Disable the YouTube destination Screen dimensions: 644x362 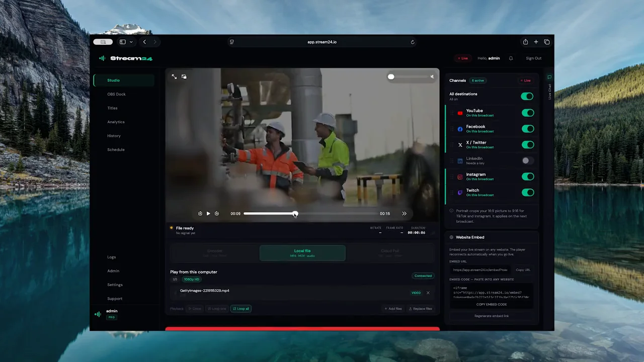pyautogui.click(x=528, y=113)
